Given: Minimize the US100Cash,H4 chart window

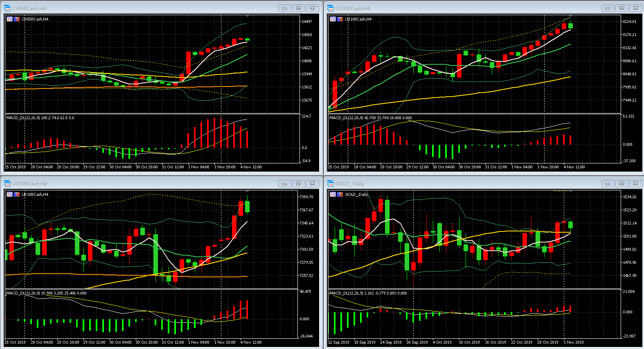Looking at the screenshot, I should 608,8.
